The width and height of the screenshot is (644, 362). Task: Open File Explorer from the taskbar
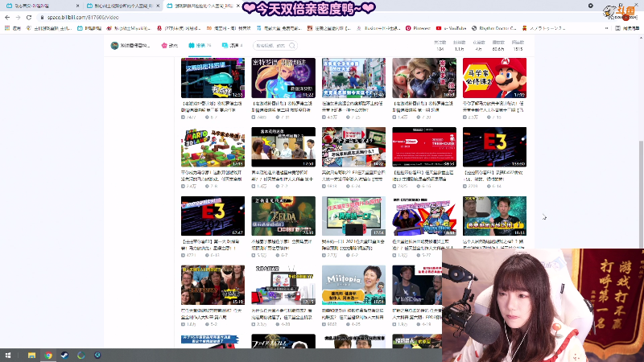tap(31, 356)
